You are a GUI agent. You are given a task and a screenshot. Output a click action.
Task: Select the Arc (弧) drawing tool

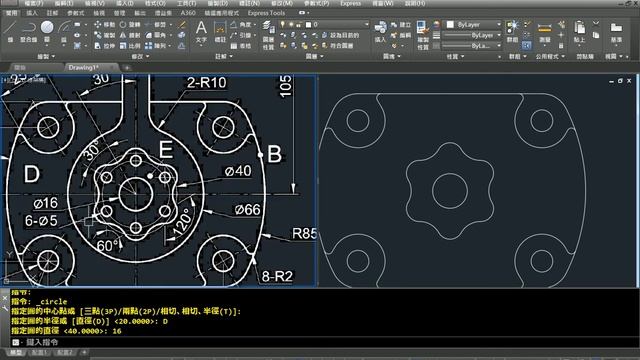[64, 31]
